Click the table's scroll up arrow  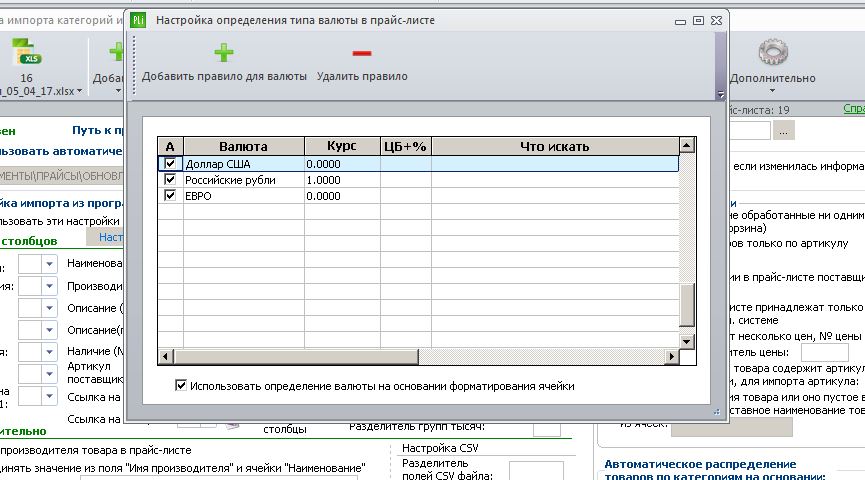click(686, 146)
